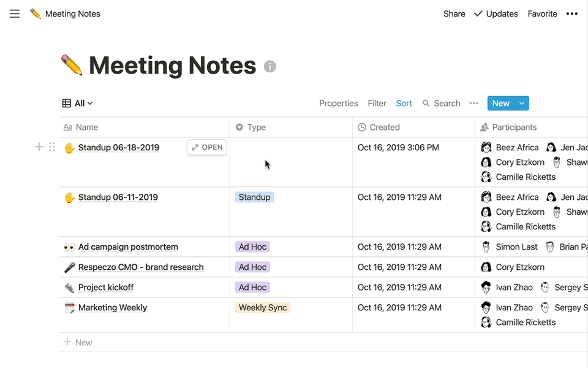
Task: Open the hamburger sidebar menu
Action: click(15, 13)
